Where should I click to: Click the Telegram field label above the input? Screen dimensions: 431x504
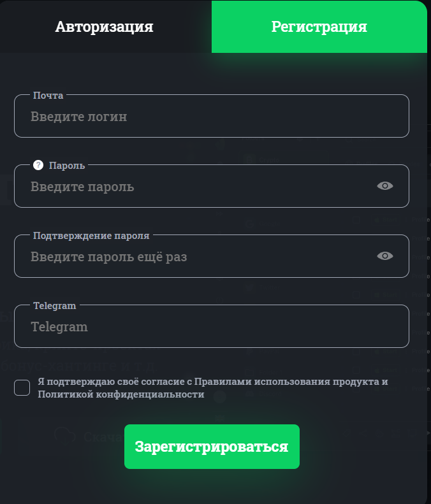55,306
